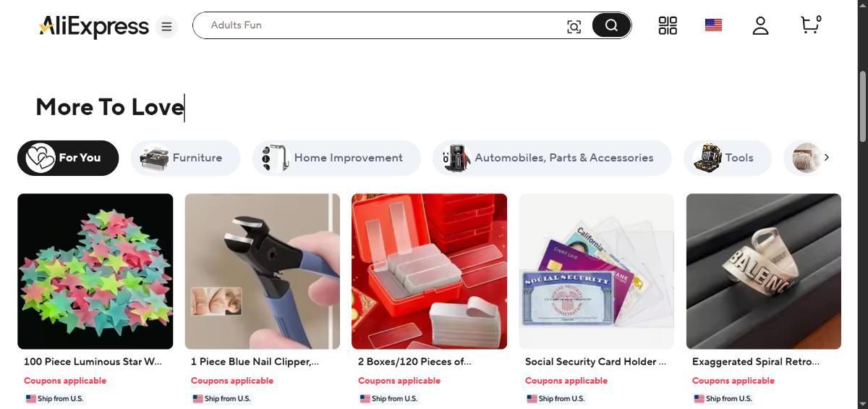Image resolution: width=868 pixels, height=409 pixels.
Task: Open the shopping cart
Action: coord(811,25)
